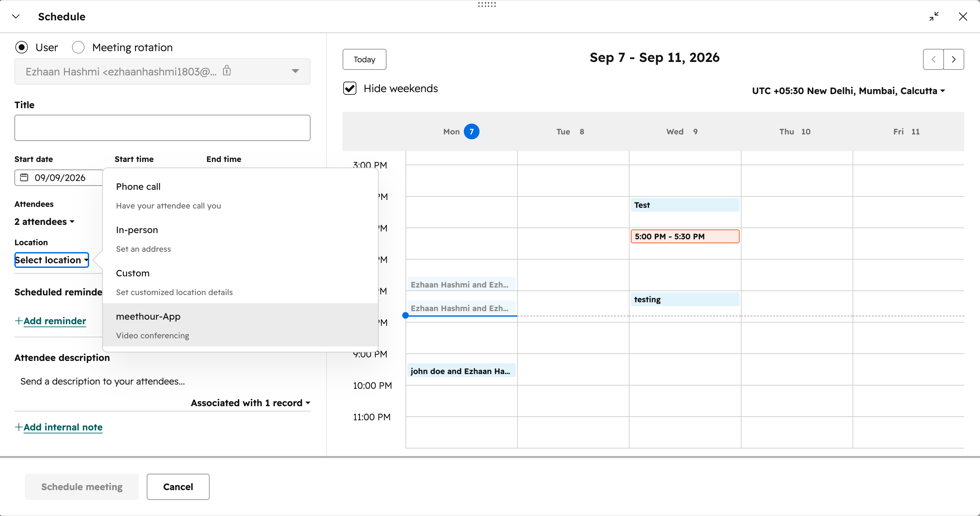980x516 pixels.
Task: Choose In-person location option
Action: click(240, 239)
